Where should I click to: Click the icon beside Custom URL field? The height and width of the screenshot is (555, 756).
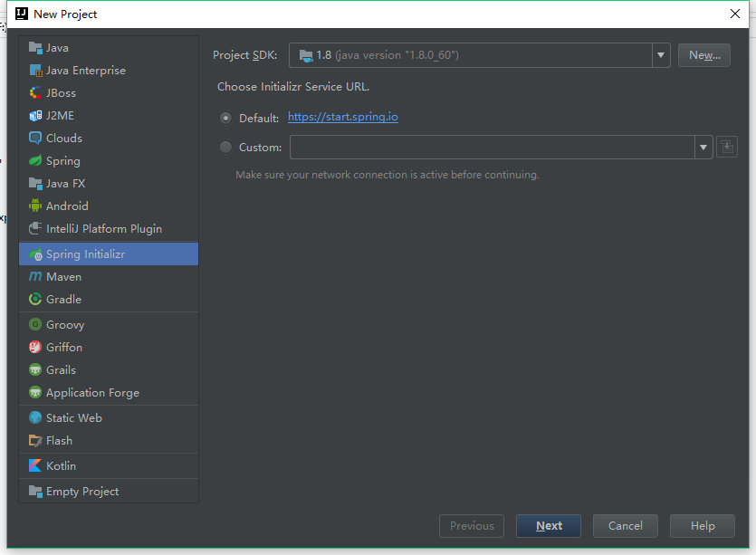pyautogui.click(x=726, y=147)
